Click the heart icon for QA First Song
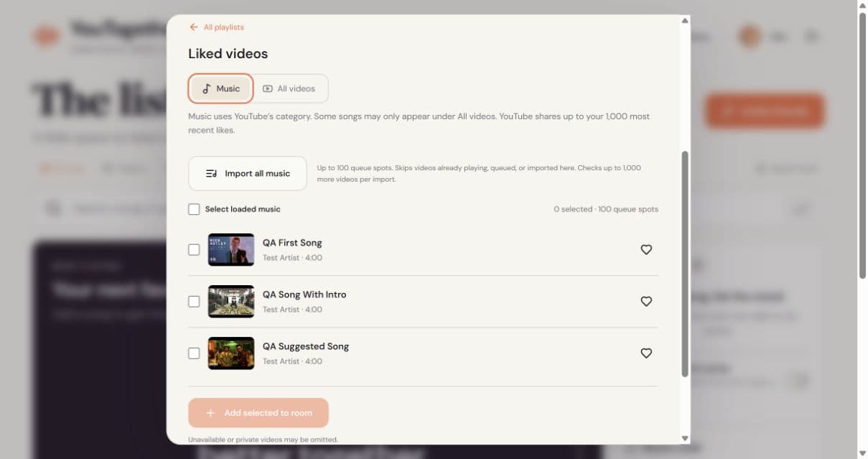868x459 pixels. (646, 250)
